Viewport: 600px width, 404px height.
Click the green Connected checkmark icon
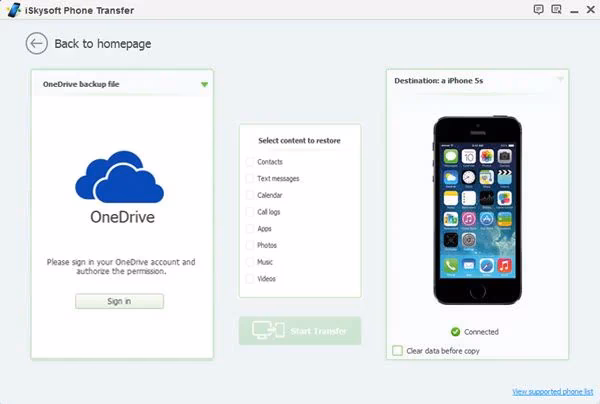coord(455,331)
